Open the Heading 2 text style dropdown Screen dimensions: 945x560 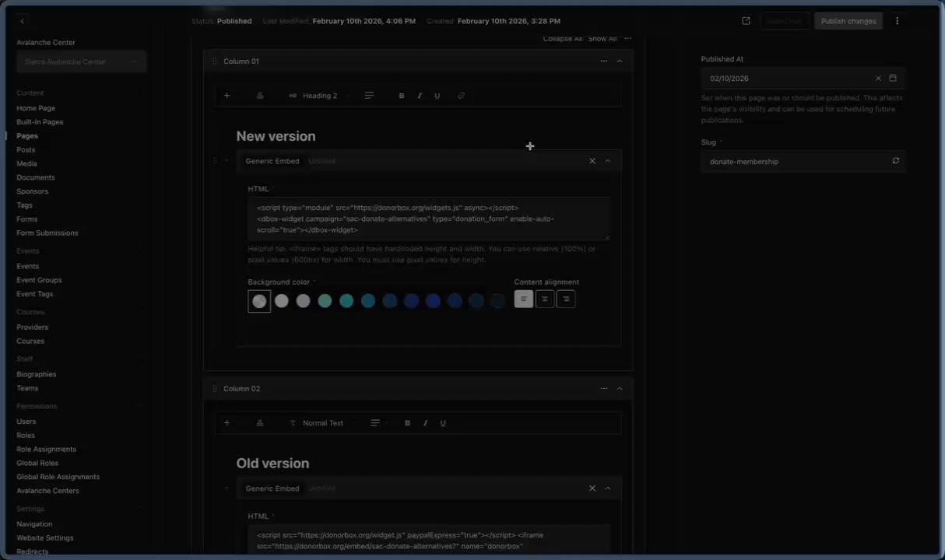click(x=319, y=96)
